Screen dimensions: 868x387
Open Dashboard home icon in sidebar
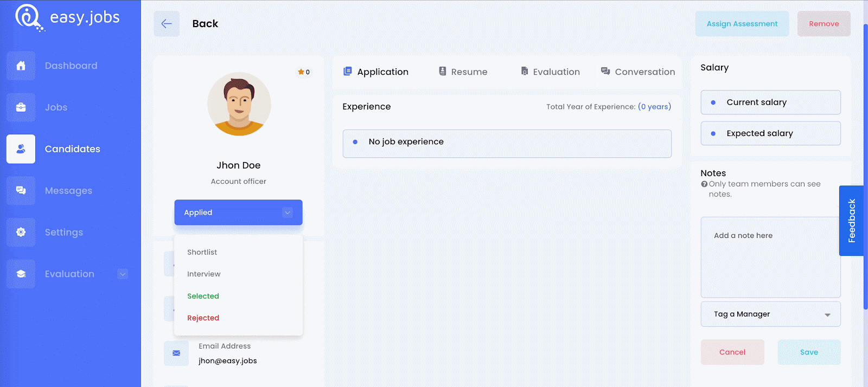pyautogui.click(x=21, y=66)
